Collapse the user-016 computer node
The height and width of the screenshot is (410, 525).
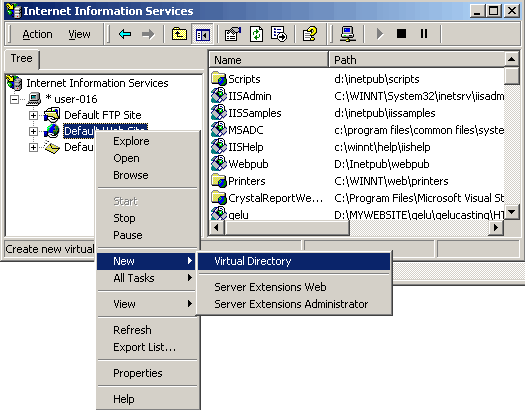tap(14, 99)
